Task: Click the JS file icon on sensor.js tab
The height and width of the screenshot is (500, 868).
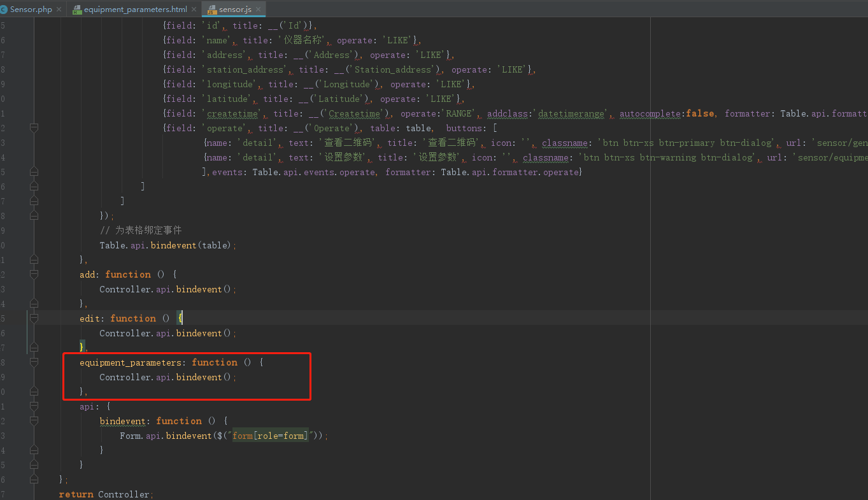Action: point(212,10)
